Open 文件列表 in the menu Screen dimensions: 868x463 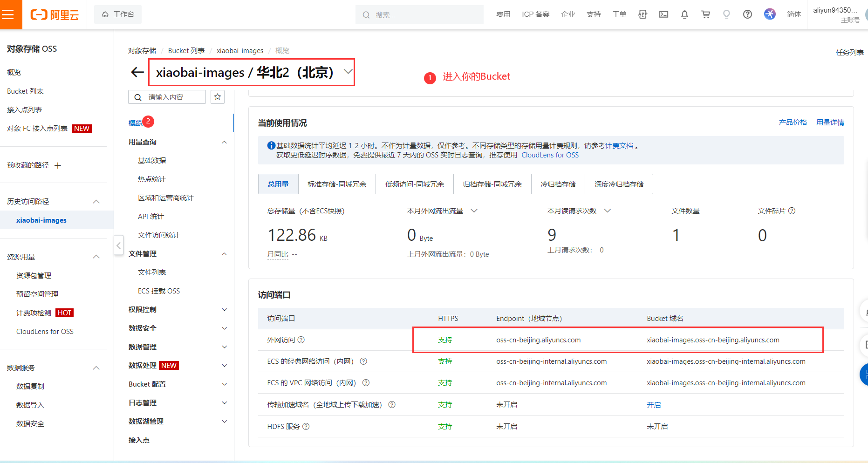pos(152,272)
